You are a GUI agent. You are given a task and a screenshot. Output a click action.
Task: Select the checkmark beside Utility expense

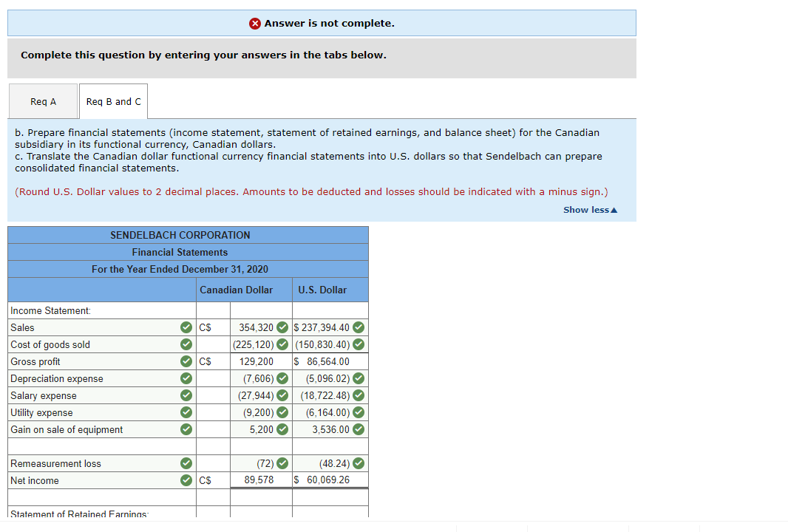coord(186,412)
